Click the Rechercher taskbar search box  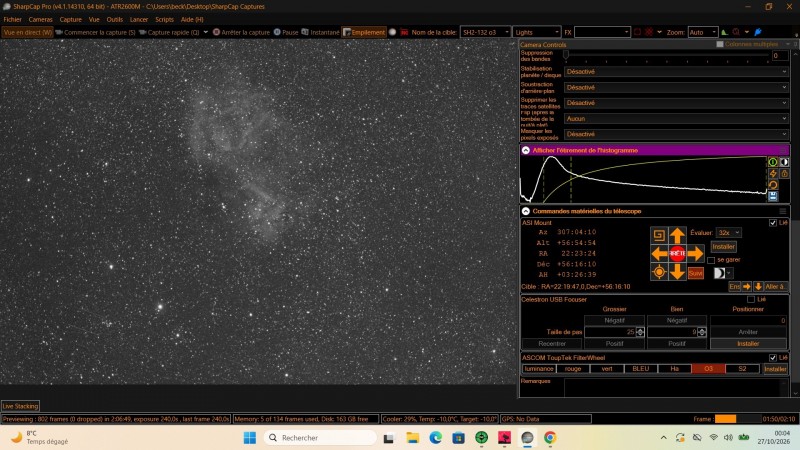tap(320, 438)
